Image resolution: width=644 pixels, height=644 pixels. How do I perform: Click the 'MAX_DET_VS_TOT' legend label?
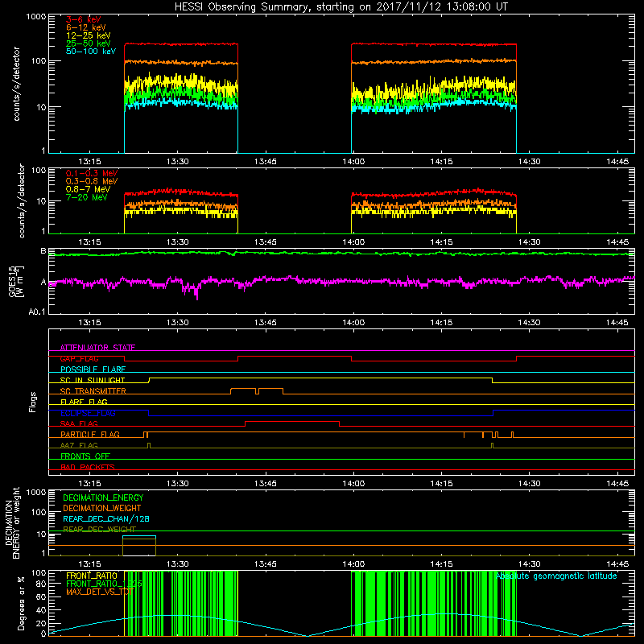[x=100, y=592]
